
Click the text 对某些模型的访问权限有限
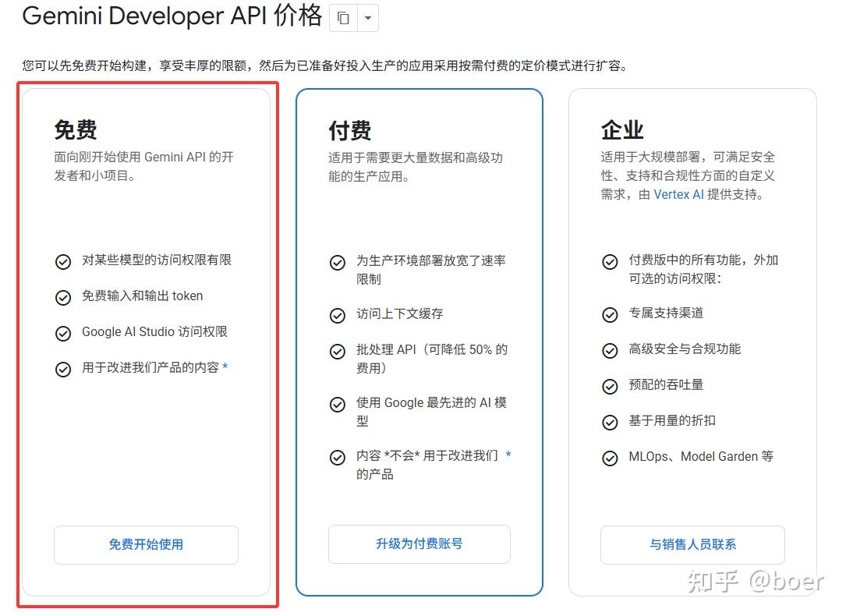click(x=157, y=260)
